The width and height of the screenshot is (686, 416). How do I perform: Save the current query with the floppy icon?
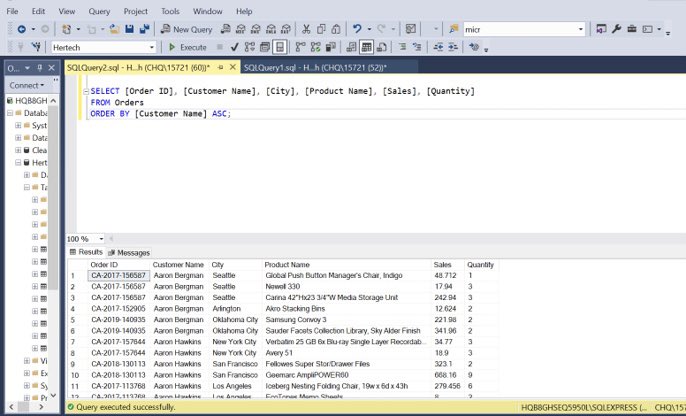pyautogui.click(x=130, y=29)
